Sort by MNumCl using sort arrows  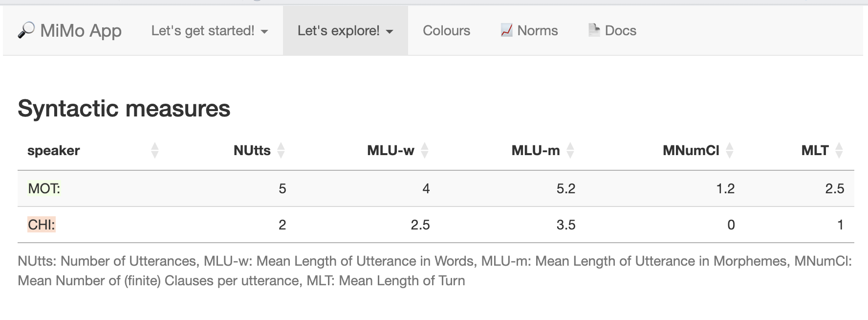(730, 150)
